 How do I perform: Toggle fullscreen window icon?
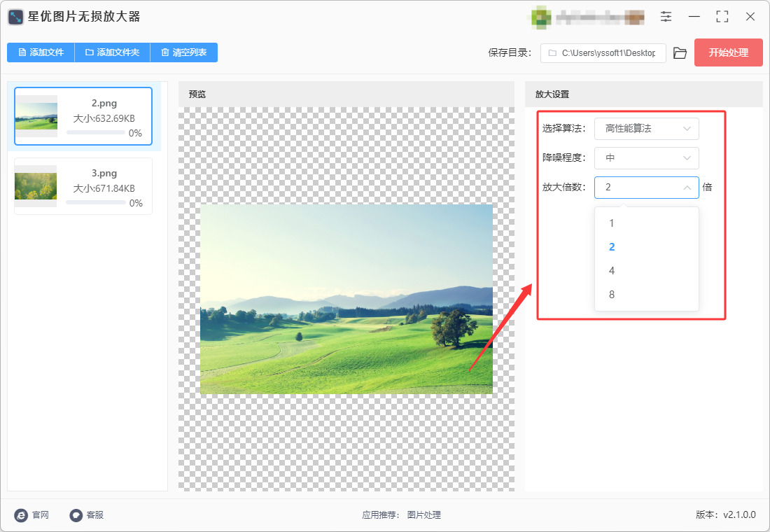click(x=722, y=16)
